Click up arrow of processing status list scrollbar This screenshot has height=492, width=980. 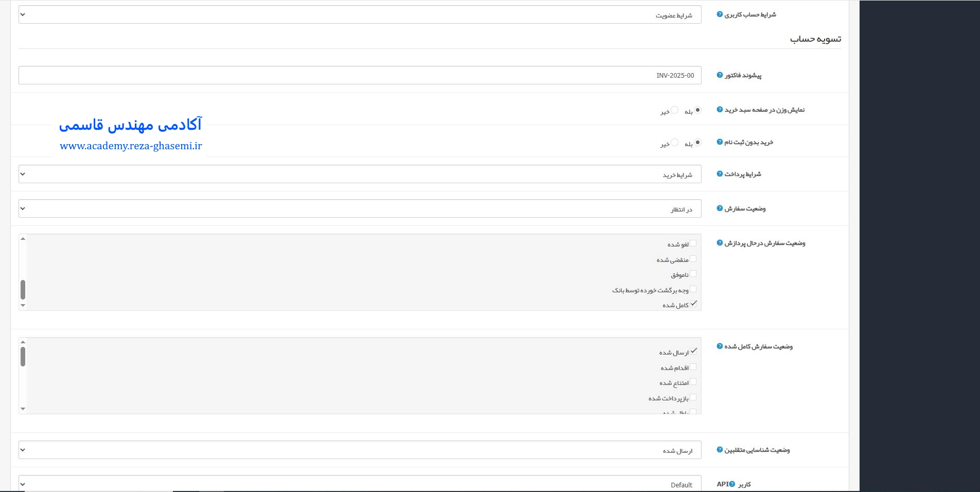click(23, 239)
